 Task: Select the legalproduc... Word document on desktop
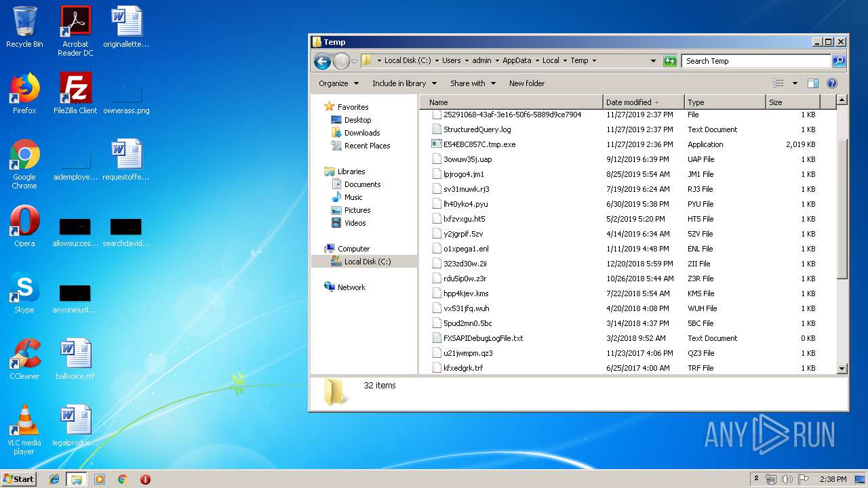click(x=75, y=426)
